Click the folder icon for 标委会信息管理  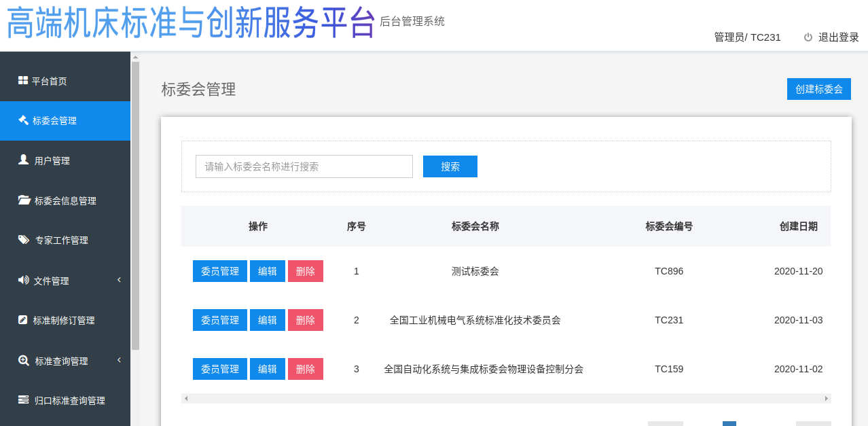click(x=24, y=200)
